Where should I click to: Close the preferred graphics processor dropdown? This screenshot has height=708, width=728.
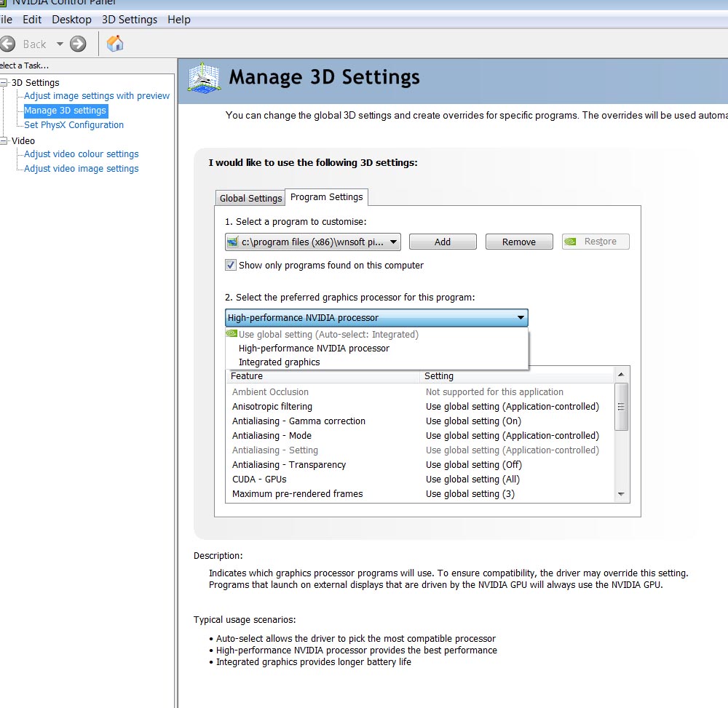point(376,318)
